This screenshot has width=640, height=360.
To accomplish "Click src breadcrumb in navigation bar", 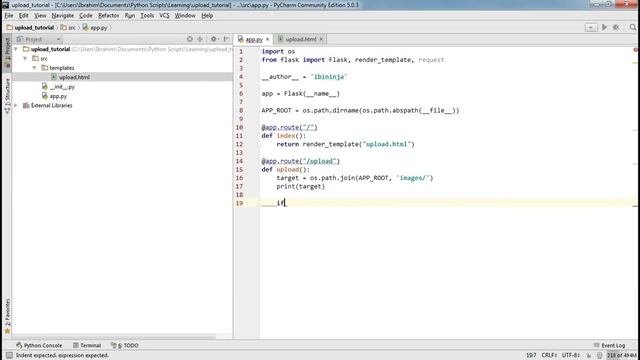I will [x=68, y=28].
